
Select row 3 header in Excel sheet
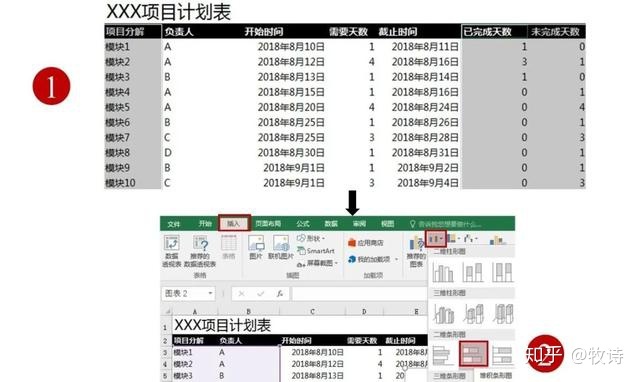tap(165, 352)
